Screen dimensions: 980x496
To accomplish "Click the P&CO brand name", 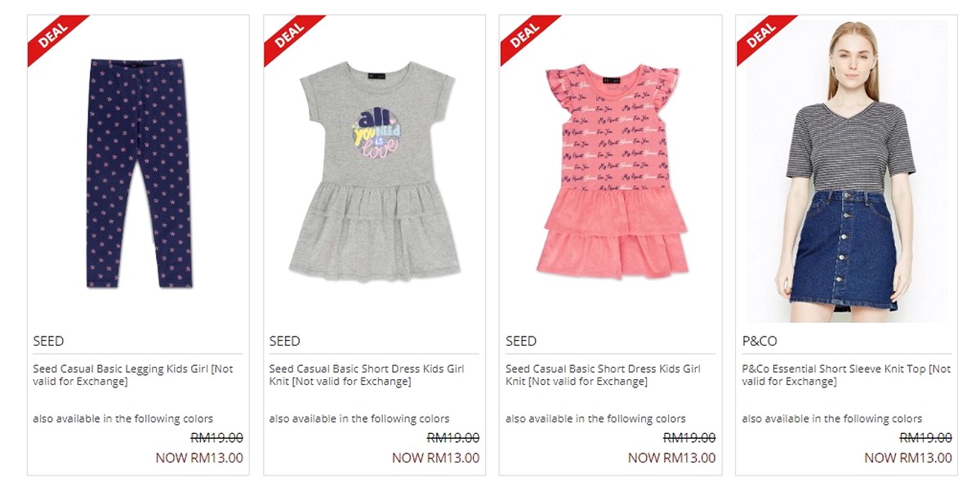I will (x=759, y=341).
